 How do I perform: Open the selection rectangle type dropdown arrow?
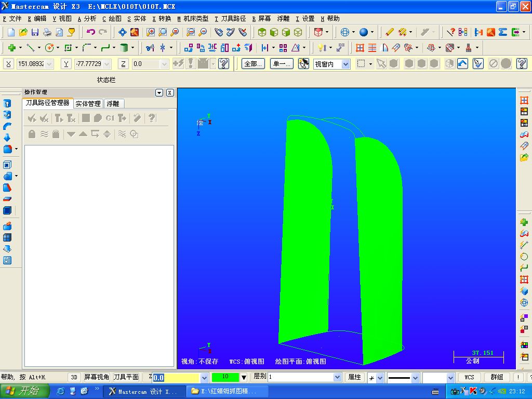[x=370, y=64]
